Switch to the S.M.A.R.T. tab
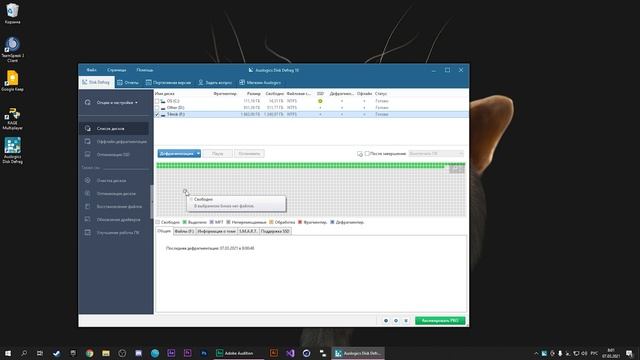This screenshot has height=360, width=640. tap(248, 231)
